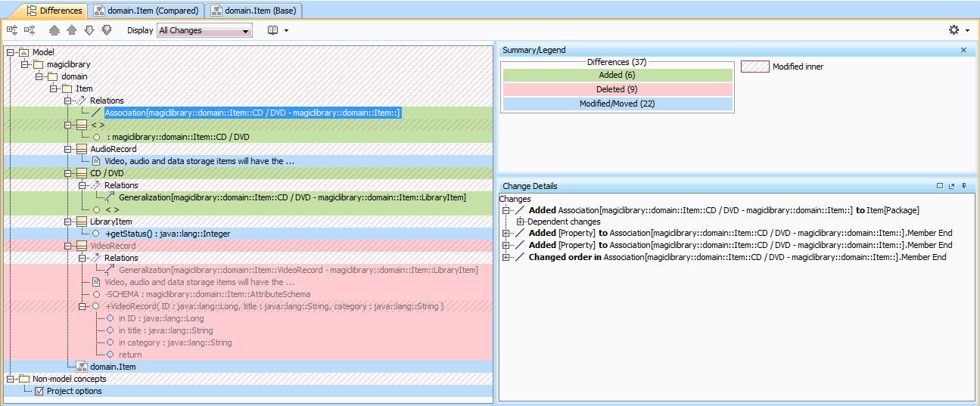Click the Deleted (9) legend bar

(618, 89)
